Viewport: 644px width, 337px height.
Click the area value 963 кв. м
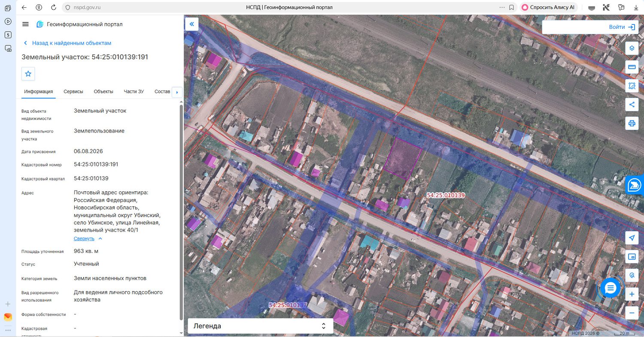click(x=86, y=251)
